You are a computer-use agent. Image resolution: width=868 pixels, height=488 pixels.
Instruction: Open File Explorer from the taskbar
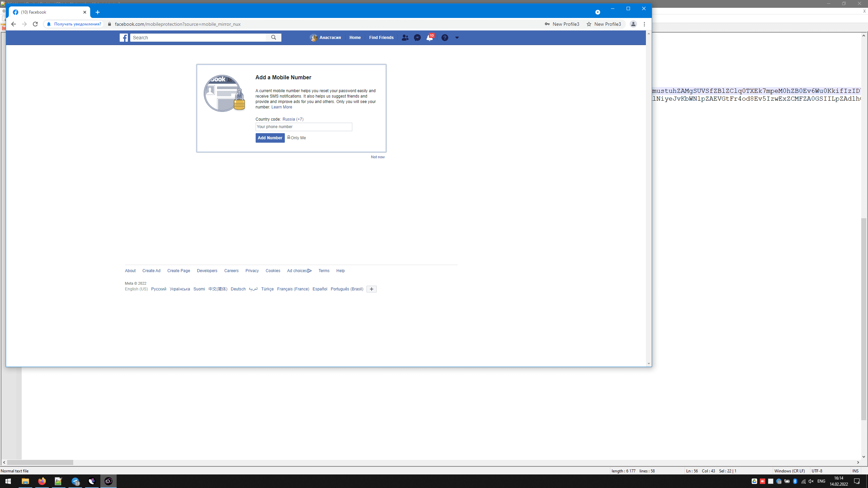[25, 481]
